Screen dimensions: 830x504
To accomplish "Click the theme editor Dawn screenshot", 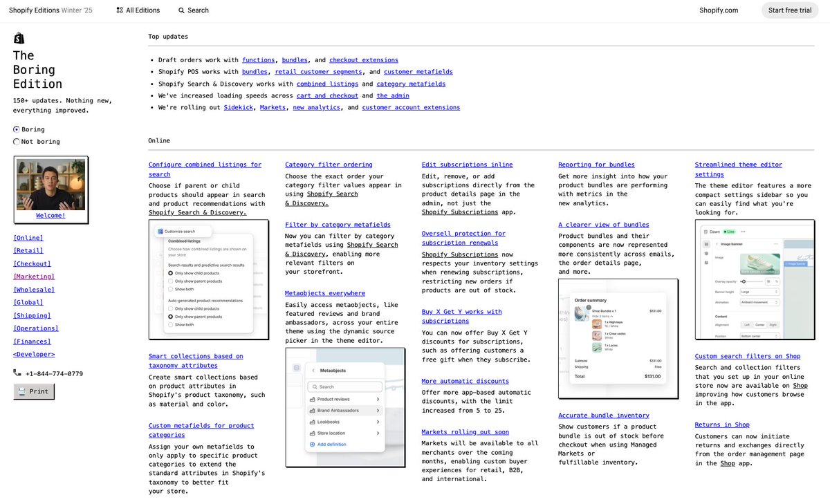I will tap(755, 279).
